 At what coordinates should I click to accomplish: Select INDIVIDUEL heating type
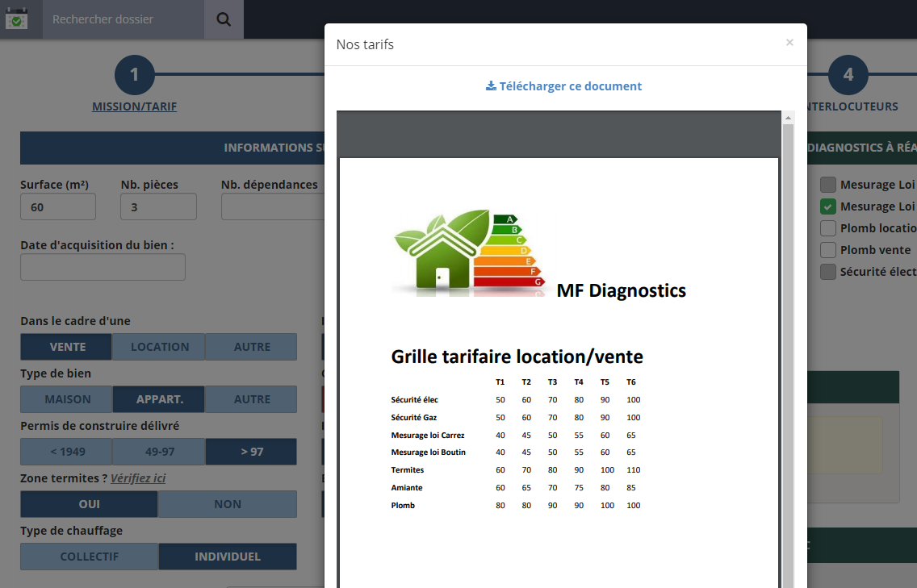pos(228,557)
